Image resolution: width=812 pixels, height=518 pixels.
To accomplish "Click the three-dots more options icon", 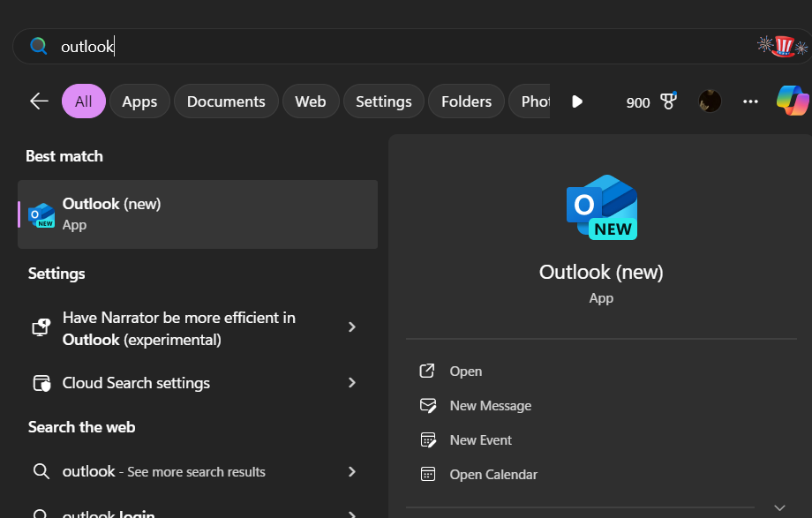I will 750,101.
